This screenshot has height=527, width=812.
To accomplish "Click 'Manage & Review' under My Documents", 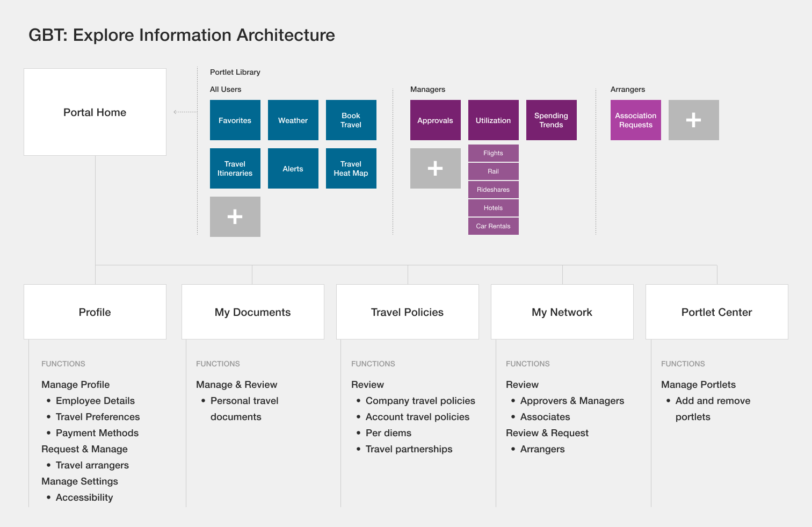I will coord(237,385).
